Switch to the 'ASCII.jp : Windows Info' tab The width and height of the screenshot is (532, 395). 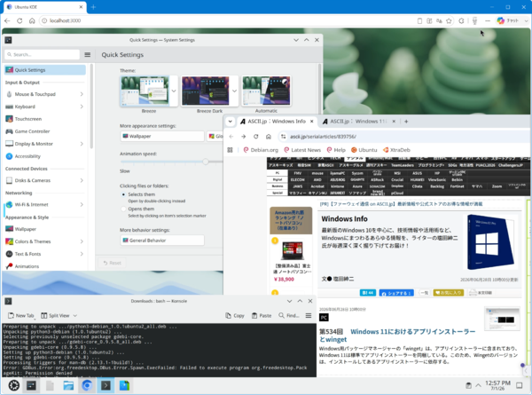[277, 122]
